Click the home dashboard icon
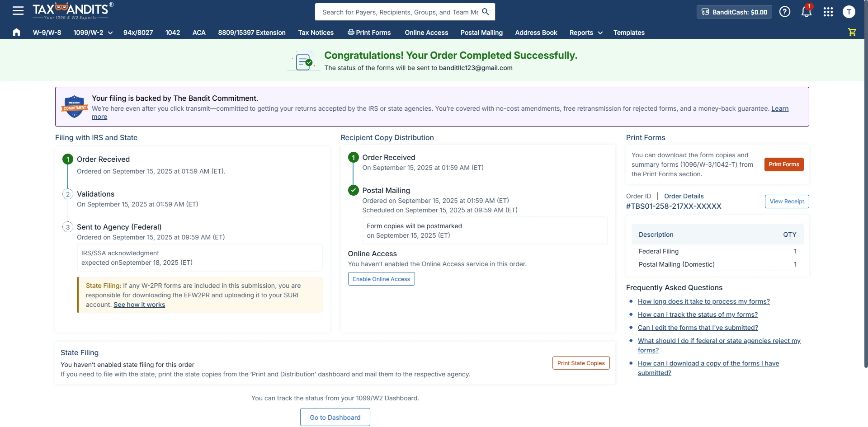Image resolution: width=868 pixels, height=427 pixels. point(16,32)
